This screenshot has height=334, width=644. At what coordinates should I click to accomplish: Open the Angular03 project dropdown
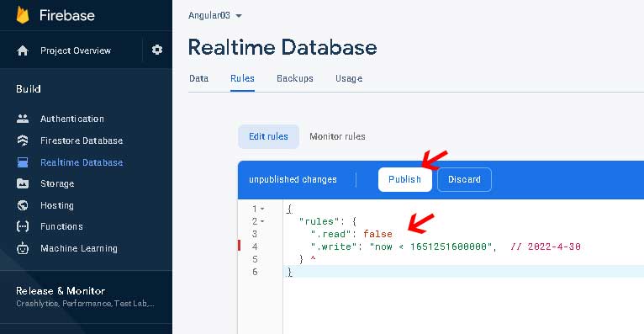(215, 16)
